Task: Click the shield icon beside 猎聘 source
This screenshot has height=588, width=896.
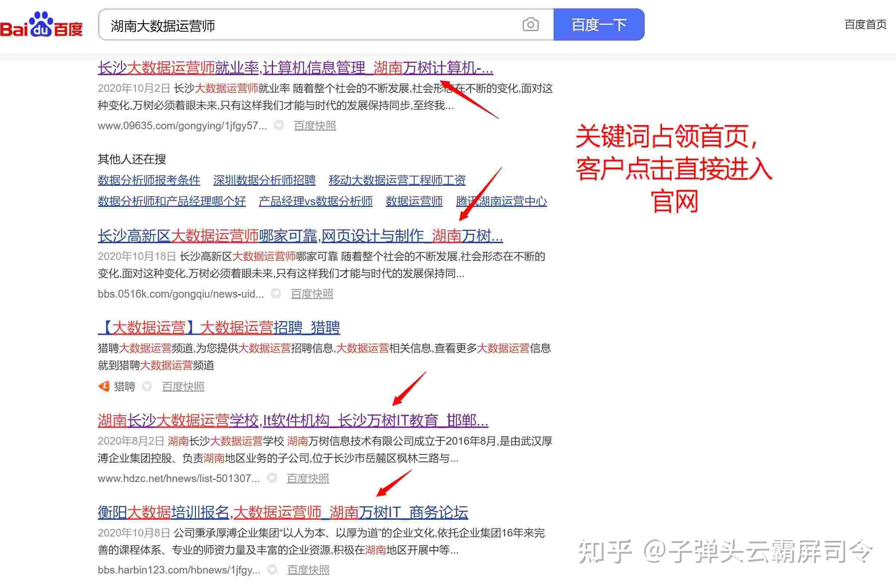Action: coord(147,386)
